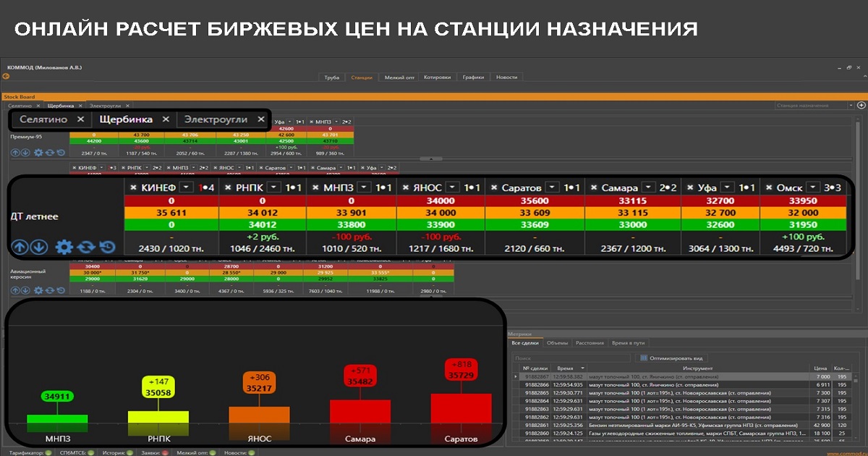Image resolution: width=868 pixels, height=456 pixels.
Task: Open Премиум-95 row settings gear
Action: coord(39,153)
